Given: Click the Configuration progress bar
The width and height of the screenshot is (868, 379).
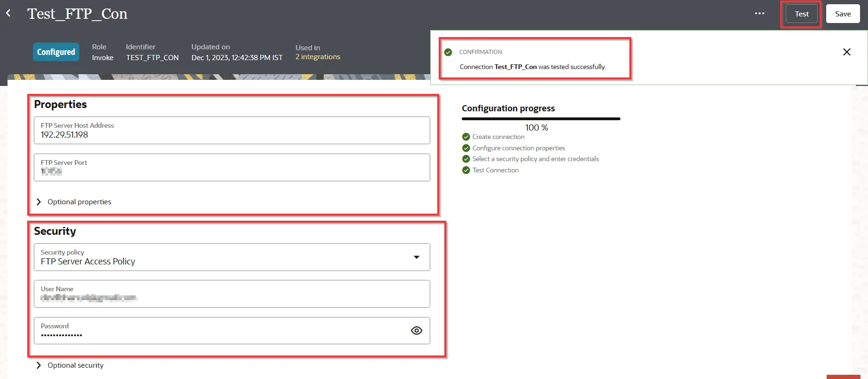Looking at the screenshot, I should [541, 119].
